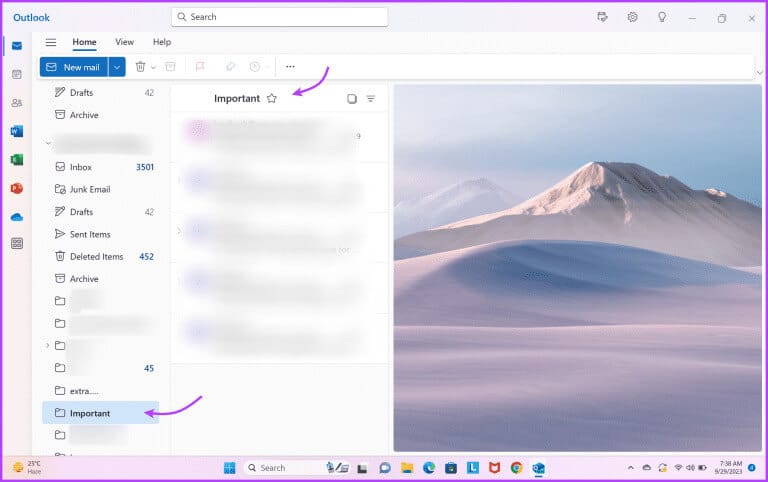Click the Flag icon in the toolbar
Screen dimensions: 768x482
point(200,67)
